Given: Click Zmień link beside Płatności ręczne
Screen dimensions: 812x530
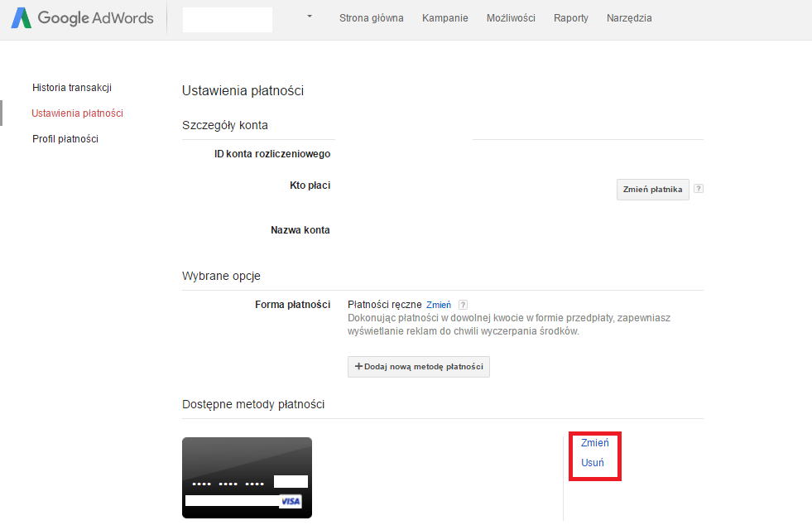Looking at the screenshot, I should coord(438,305).
